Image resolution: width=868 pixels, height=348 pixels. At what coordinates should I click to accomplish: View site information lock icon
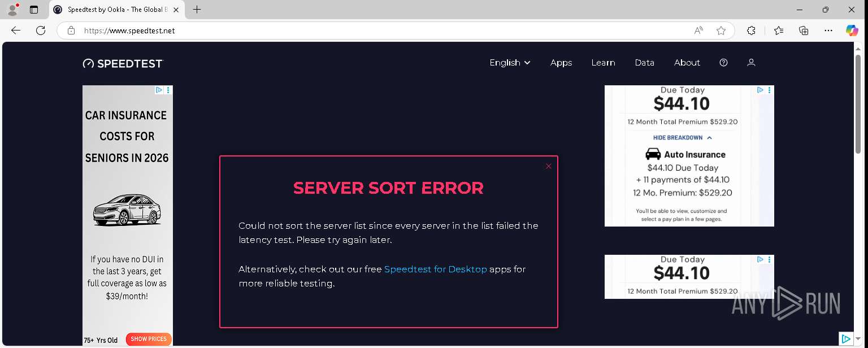pyautogui.click(x=71, y=31)
